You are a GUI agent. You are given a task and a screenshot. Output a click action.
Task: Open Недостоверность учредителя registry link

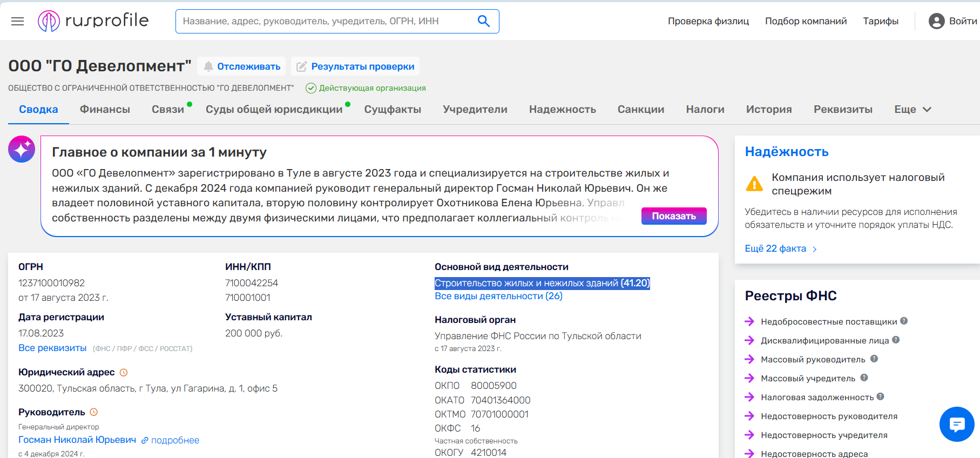[824, 435]
